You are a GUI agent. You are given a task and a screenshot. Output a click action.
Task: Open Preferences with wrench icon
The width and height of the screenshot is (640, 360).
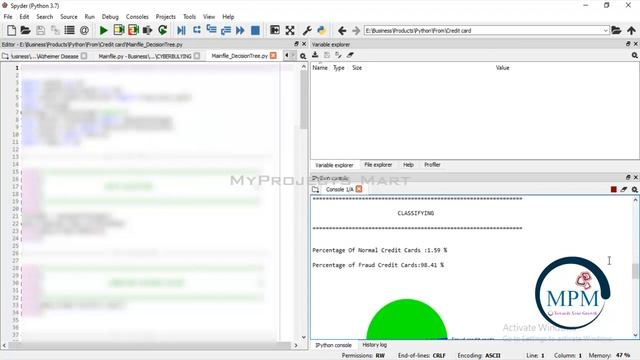[307, 30]
